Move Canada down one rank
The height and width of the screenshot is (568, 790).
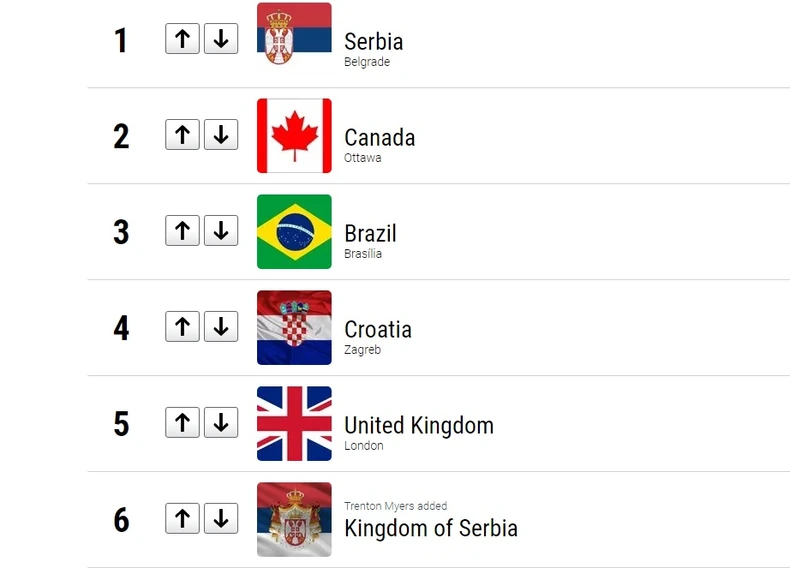[x=221, y=135]
